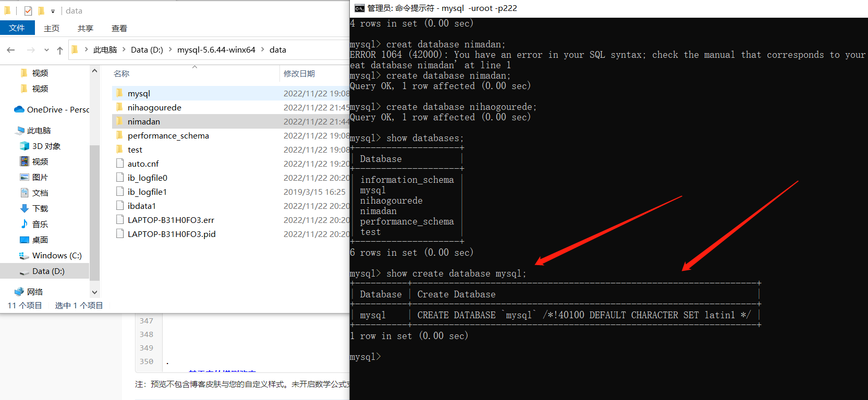The image size is (868, 400).
Task: Expand the chevron after Data (D:) in address bar
Action: 170,49
